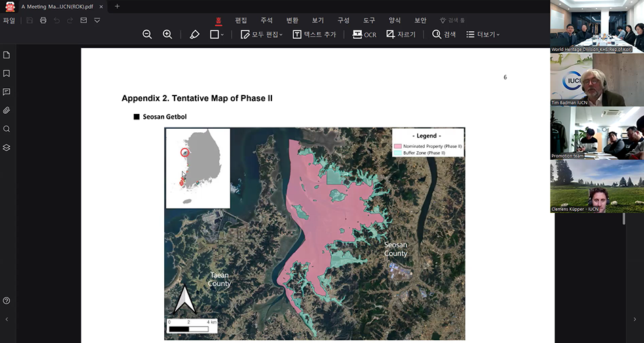Click the zoom in magnifier icon
Screen dimensions: 644x343
(168, 35)
